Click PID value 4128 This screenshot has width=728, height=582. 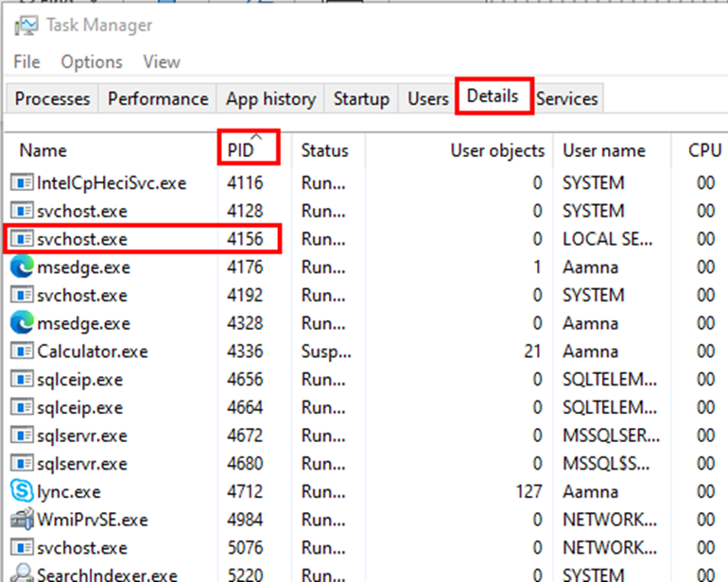click(x=245, y=211)
